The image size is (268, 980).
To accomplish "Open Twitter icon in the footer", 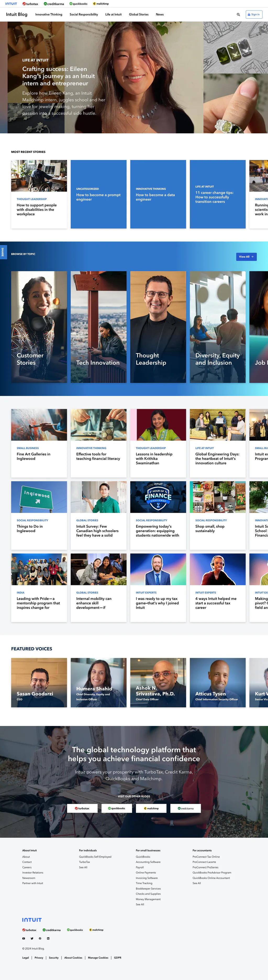I will [32, 939].
